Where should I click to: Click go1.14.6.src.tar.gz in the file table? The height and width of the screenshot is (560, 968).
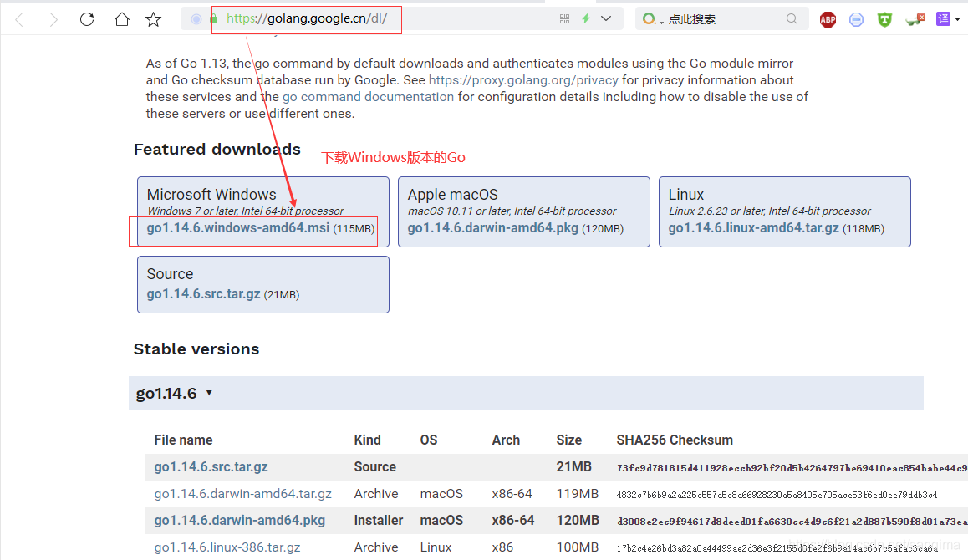[x=211, y=466]
